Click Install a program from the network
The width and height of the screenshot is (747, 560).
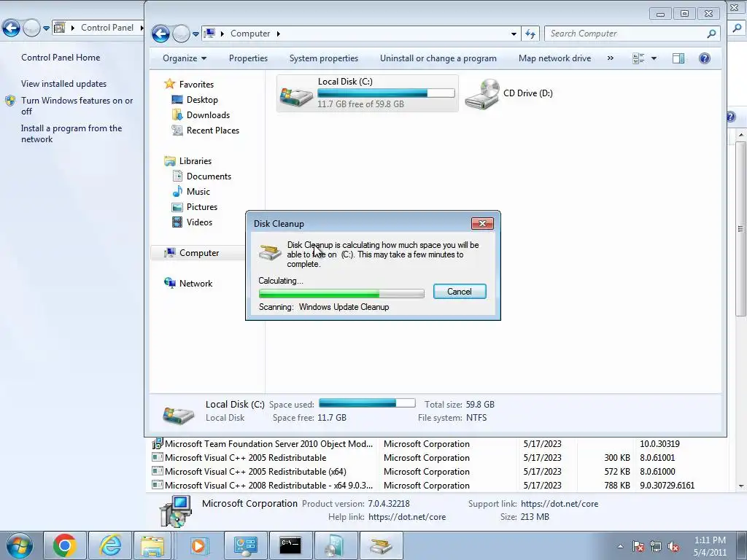click(71, 133)
